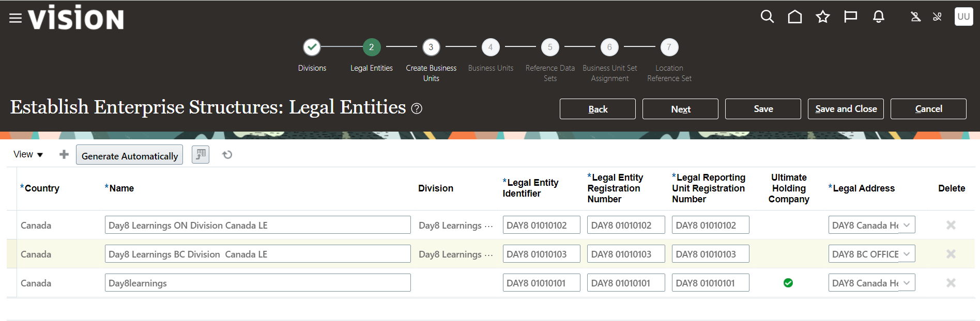This screenshot has width=980, height=321.
Task: Go to the Home icon
Action: (x=795, y=17)
